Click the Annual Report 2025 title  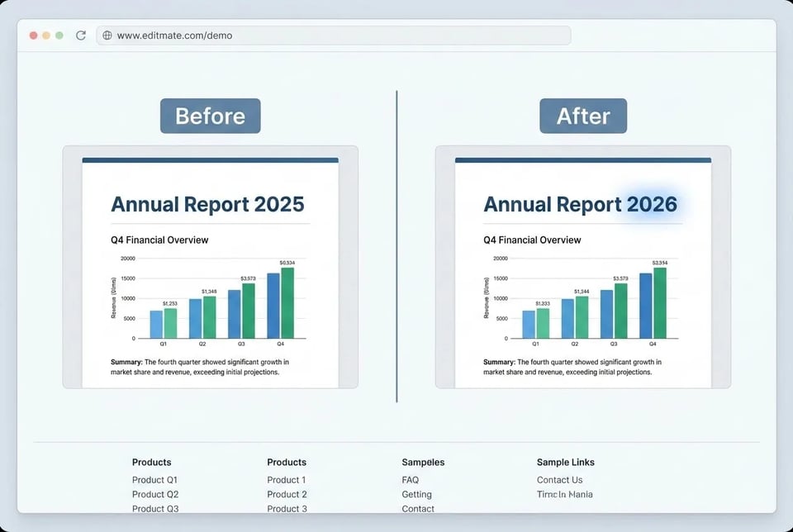208,204
